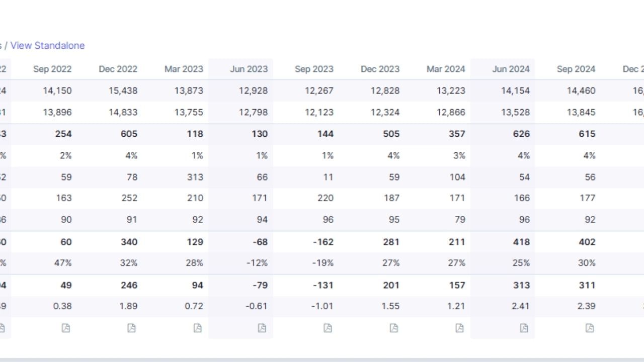
Task: Click the View Standalone link
Action: [x=47, y=45]
